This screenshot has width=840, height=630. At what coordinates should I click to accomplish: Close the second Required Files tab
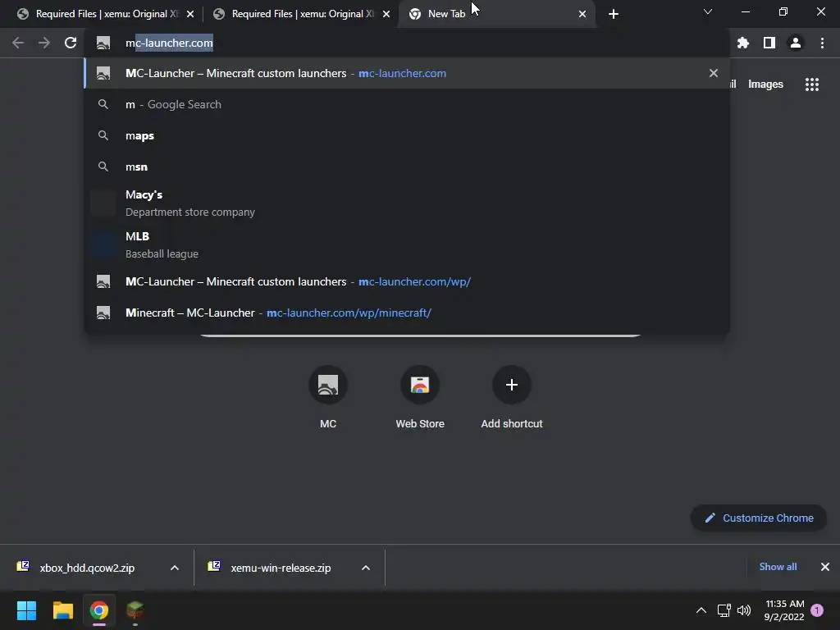coord(386,14)
